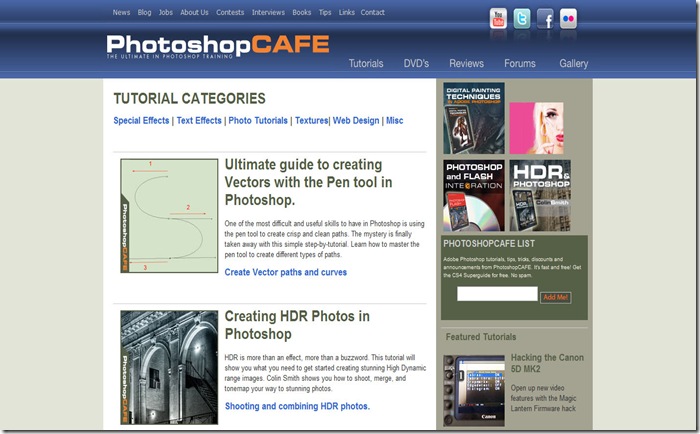700x434 pixels.
Task: Switch to the Reviews main tab
Action: click(467, 63)
